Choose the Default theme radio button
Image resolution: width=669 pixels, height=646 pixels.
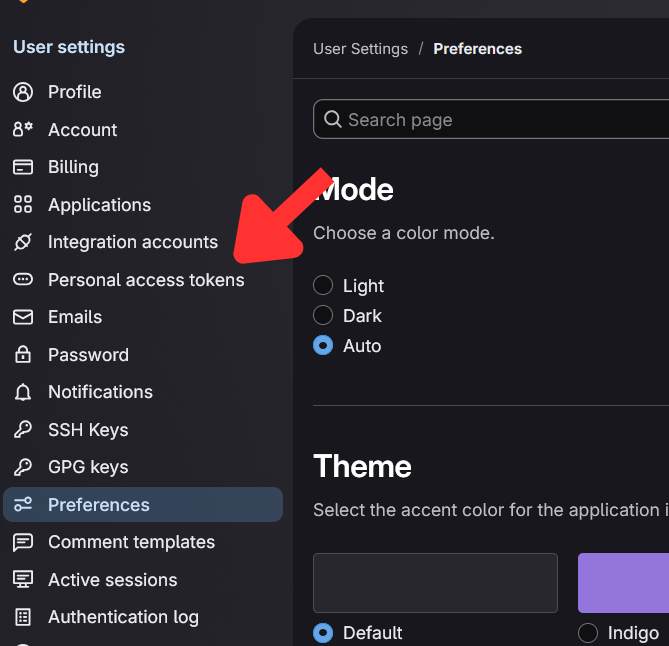[323, 633]
